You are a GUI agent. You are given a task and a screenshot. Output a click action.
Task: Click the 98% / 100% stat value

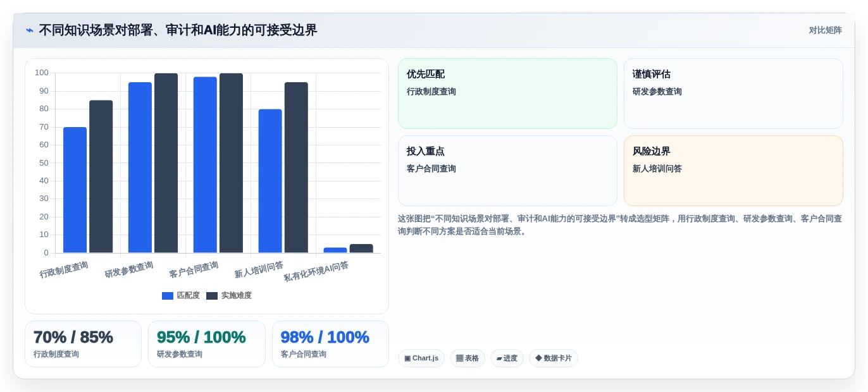[x=325, y=338]
